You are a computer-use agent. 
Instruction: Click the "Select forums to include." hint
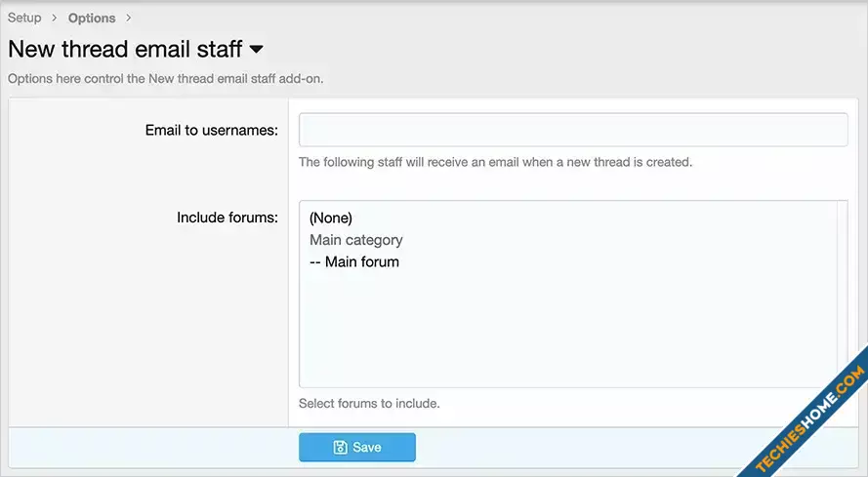[x=369, y=403]
